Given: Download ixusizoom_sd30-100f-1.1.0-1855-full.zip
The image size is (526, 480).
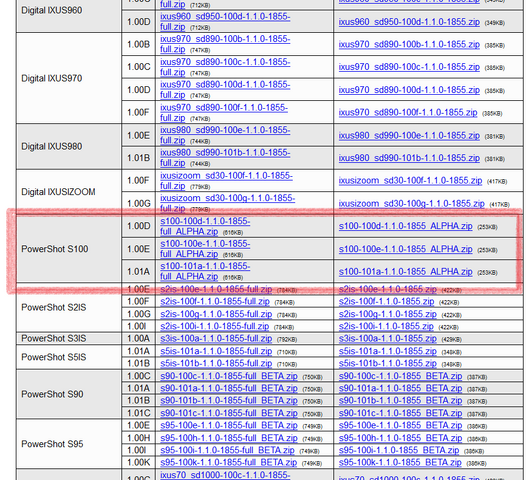Looking at the screenshot, I should (x=226, y=180).
